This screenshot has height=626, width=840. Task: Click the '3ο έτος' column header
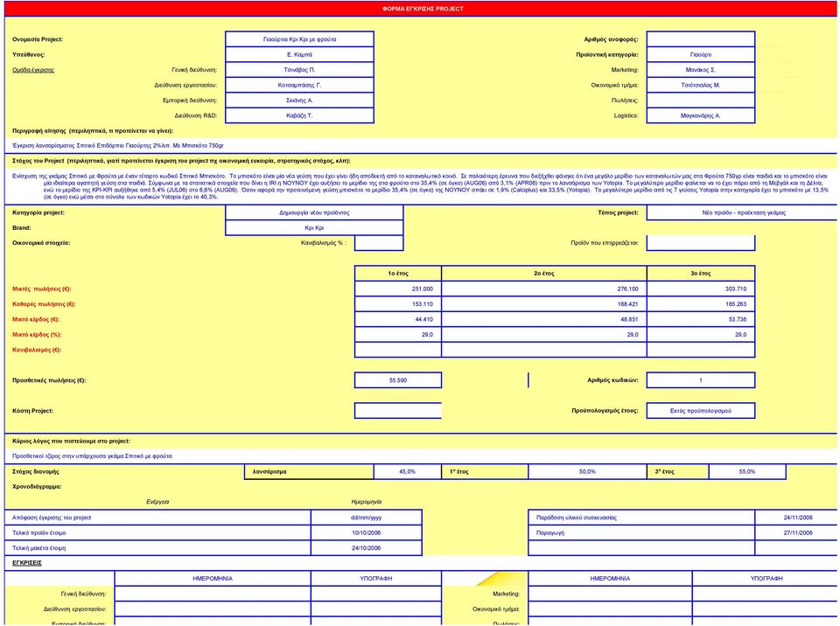(x=701, y=273)
